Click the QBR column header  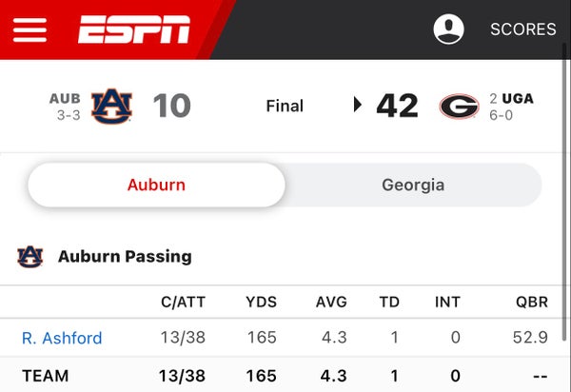(x=532, y=302)
